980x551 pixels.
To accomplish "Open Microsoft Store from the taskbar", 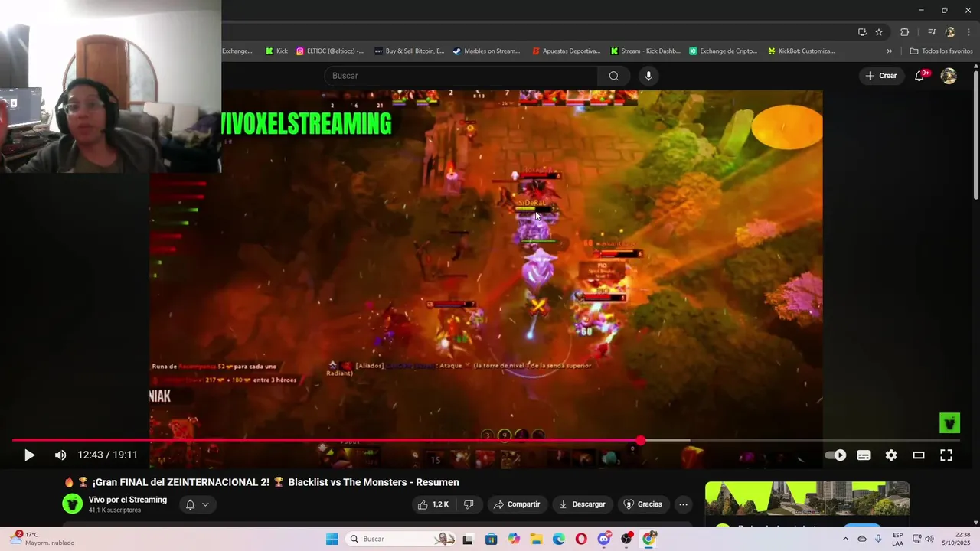I will coord(491,539).
